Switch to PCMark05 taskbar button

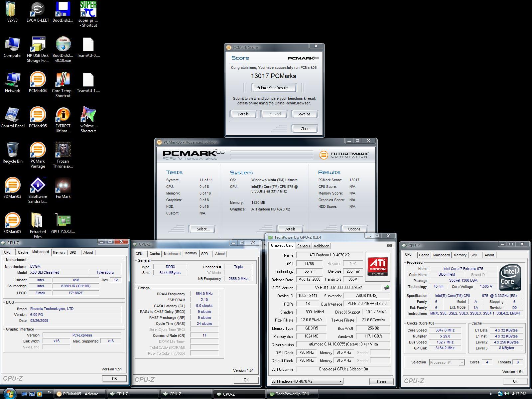tap(80, 394)
